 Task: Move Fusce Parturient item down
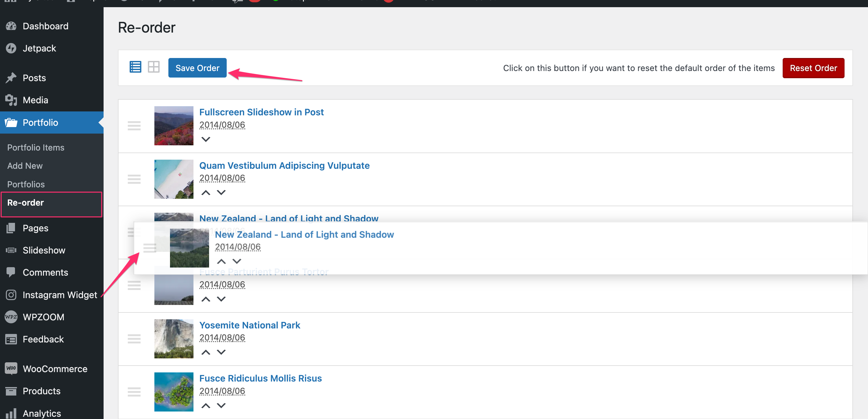[221, 299]
